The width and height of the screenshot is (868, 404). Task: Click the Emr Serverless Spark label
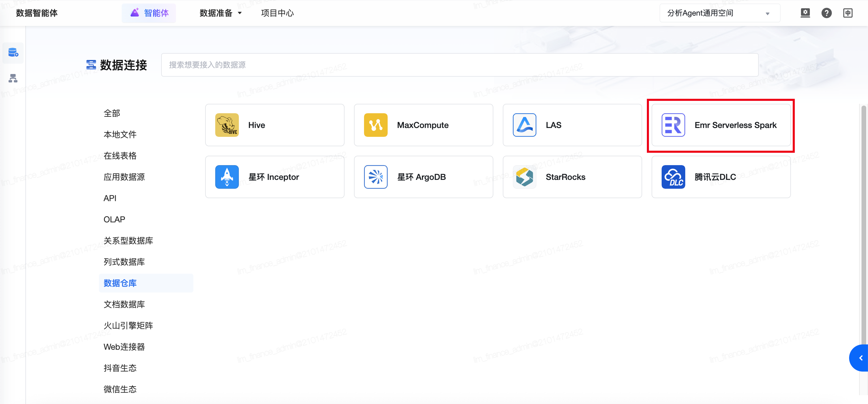pos(735,125)
